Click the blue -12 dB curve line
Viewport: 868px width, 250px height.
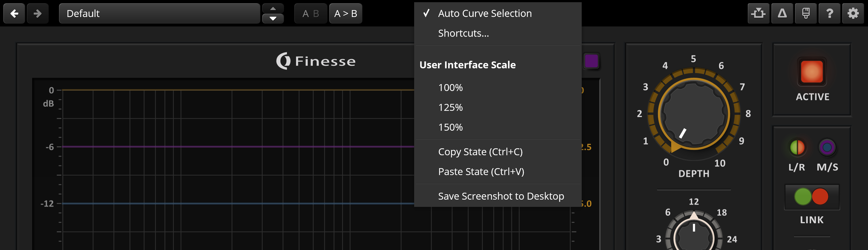pos(238,203)
